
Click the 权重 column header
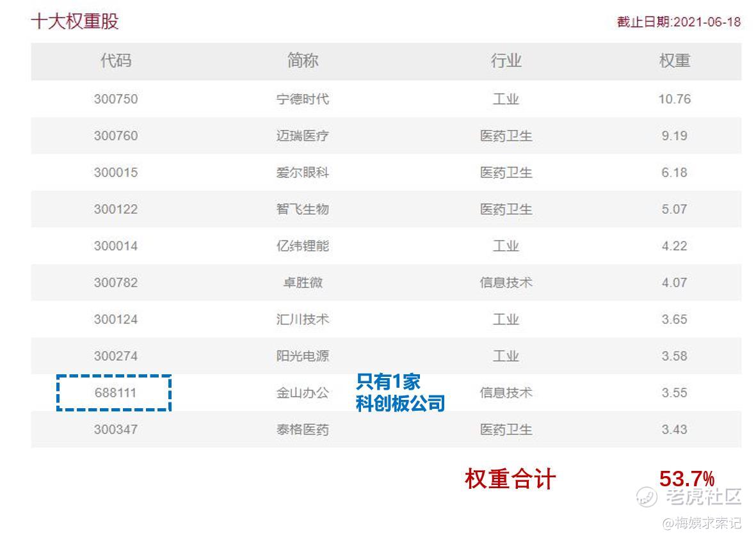675,61
